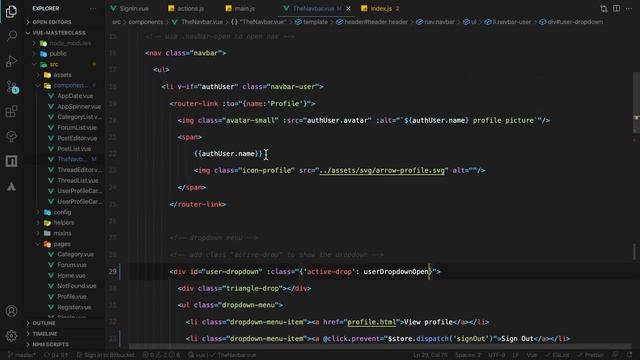
Task: Click the components breadcrumb segment
Action: click(x=146, y=22)
